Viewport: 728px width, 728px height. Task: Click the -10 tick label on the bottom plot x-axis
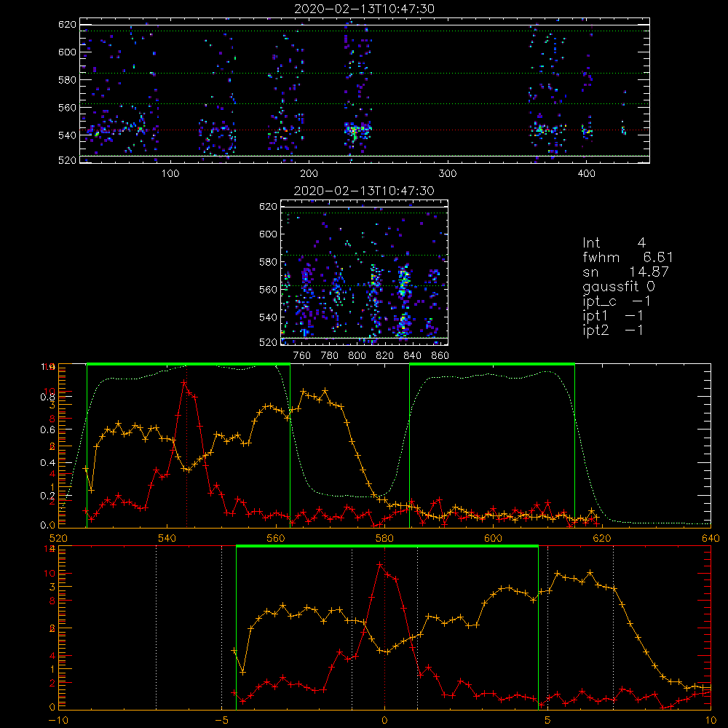click(x=58, y=721)
